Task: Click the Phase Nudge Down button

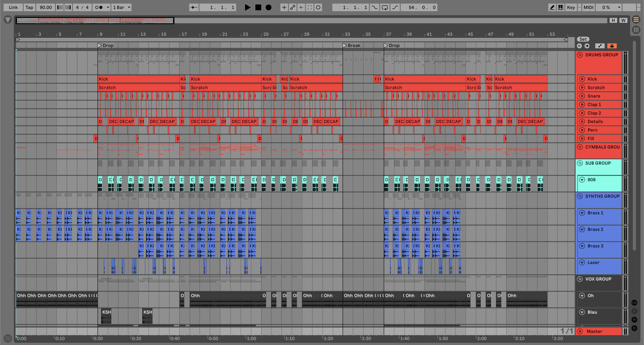Action: 59,8
